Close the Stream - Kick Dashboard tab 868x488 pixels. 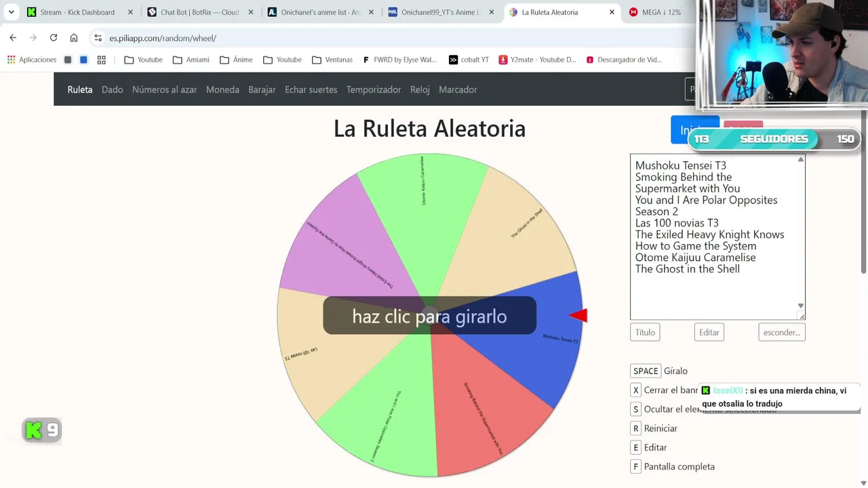tap(130, 12)
